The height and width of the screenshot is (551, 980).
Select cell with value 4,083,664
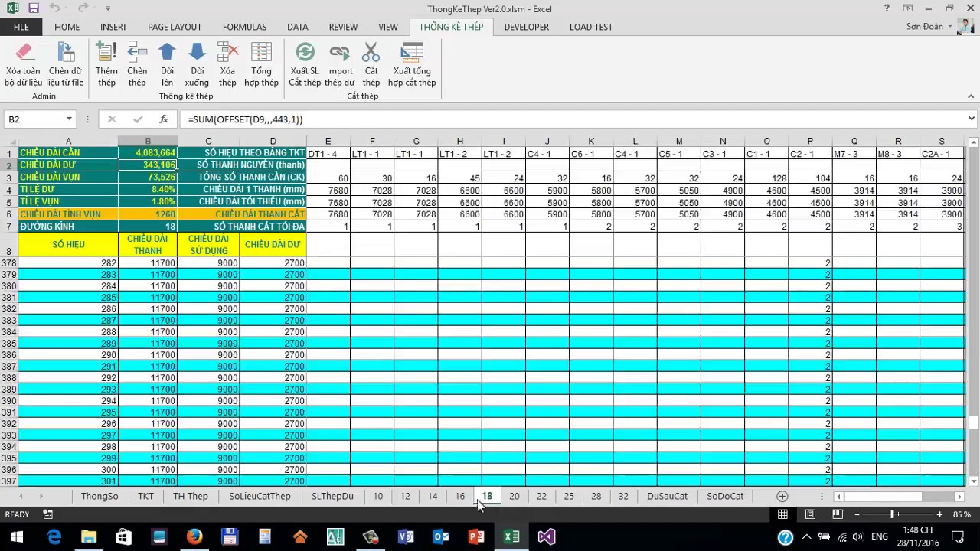[x=148, y=152]
